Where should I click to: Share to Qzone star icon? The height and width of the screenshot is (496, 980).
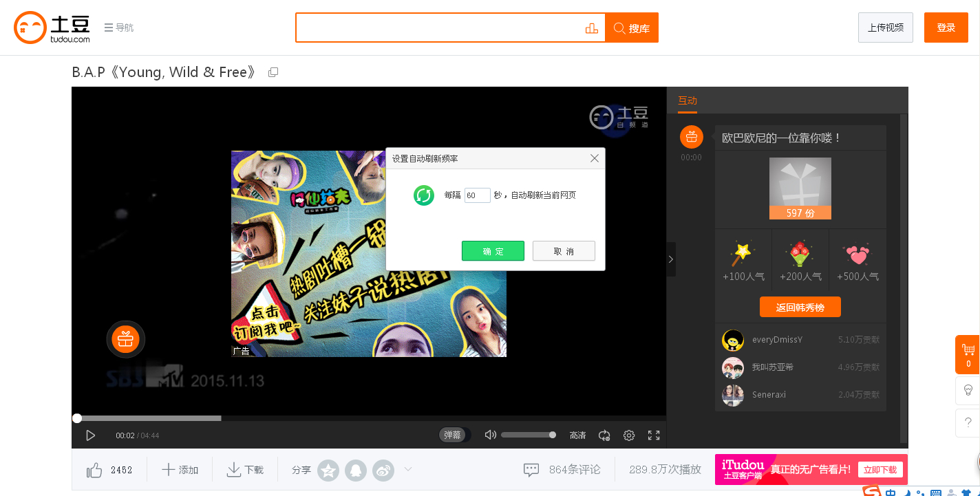pyautogui.click(x=328, y=470)
